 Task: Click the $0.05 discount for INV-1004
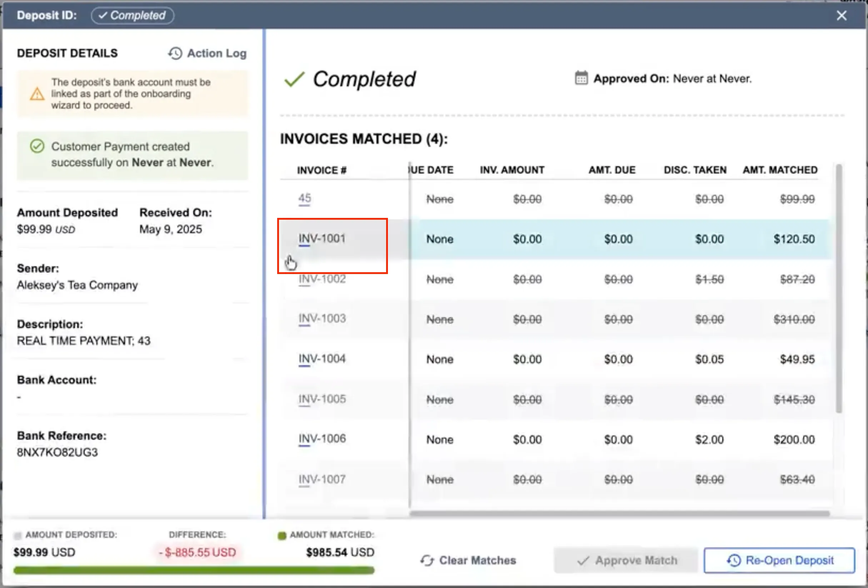(x=709, y=359)
